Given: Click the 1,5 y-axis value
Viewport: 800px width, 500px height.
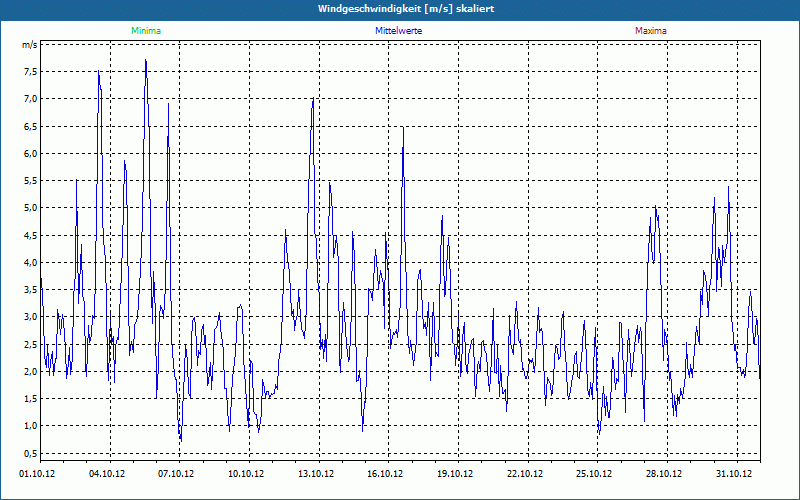Looking at the screenshot, I should coord(31,399).
